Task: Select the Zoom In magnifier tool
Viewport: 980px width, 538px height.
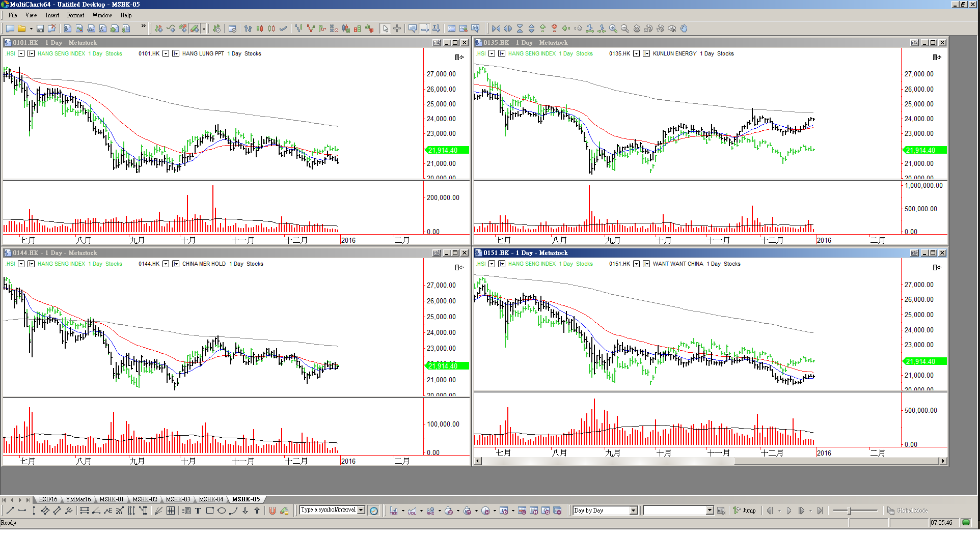Action: click(x=613, y=29)
